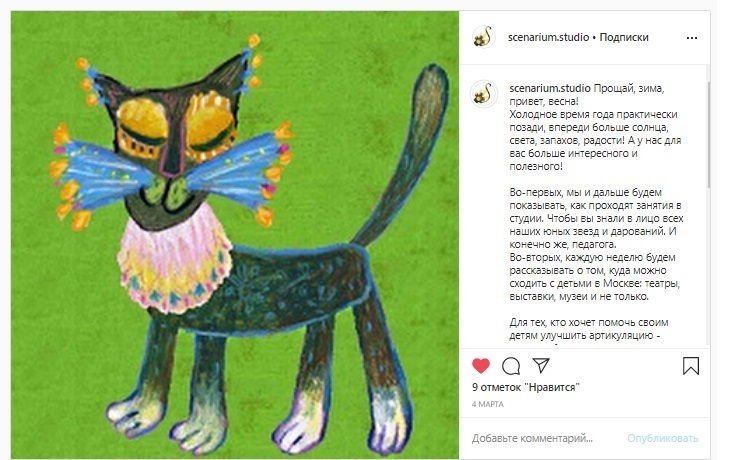732x460 pixels.
Task: Click the cat painting post image
Action: (235, 235)
